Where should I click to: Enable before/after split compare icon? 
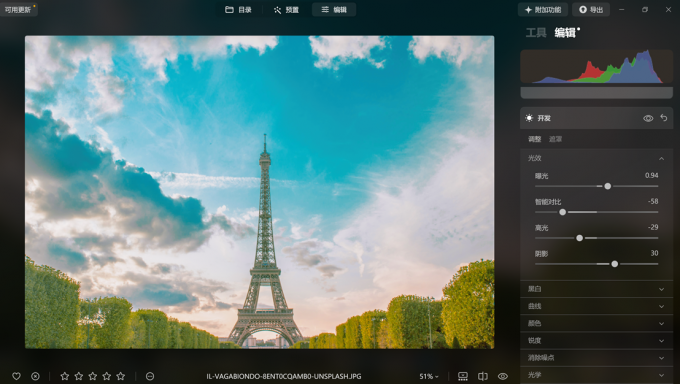click(x=483, y=376)
